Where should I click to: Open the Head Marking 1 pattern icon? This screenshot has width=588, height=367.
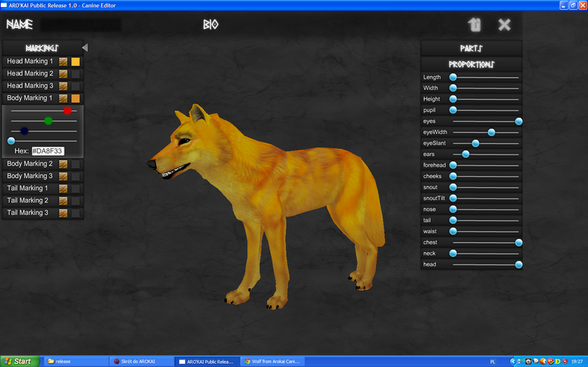click(x=63, y=61)
